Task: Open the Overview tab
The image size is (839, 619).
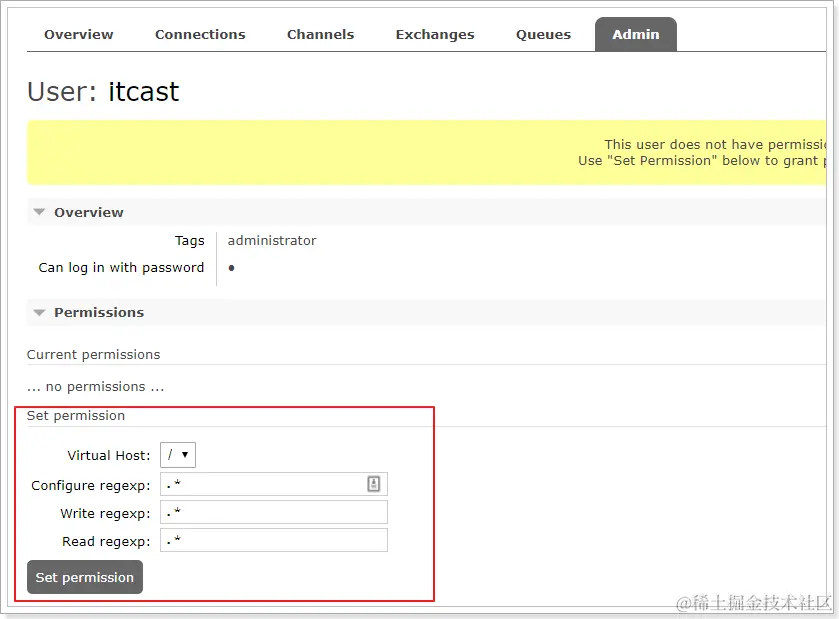Action: [x=79, y=34]
